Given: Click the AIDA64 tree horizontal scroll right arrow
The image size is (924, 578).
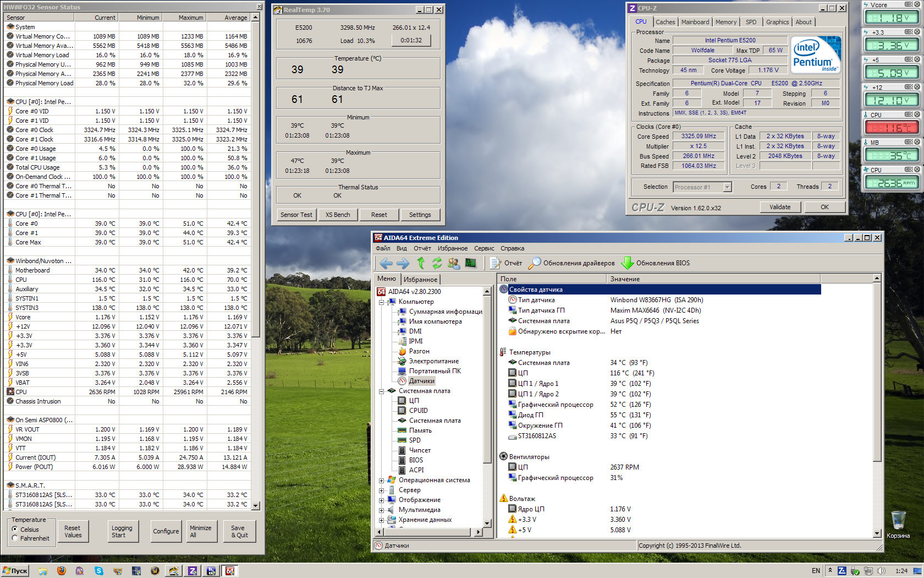Looking at the screenshot, I should (x=479, y=532).
